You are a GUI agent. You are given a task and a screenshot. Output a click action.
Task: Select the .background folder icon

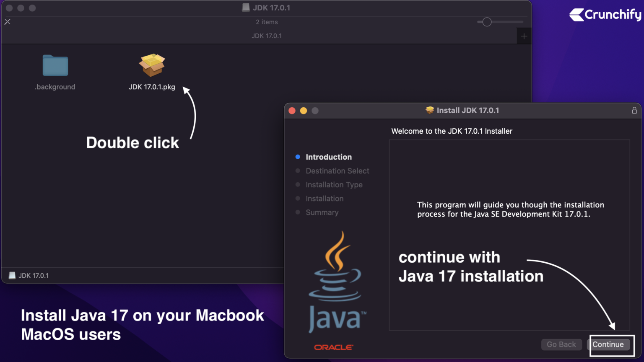[x=55, y=65]
